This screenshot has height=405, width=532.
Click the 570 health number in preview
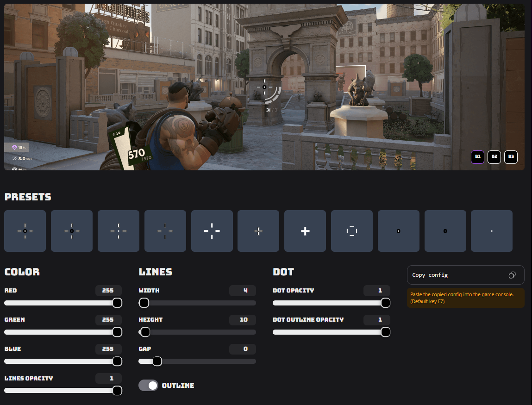pos(137,154)
